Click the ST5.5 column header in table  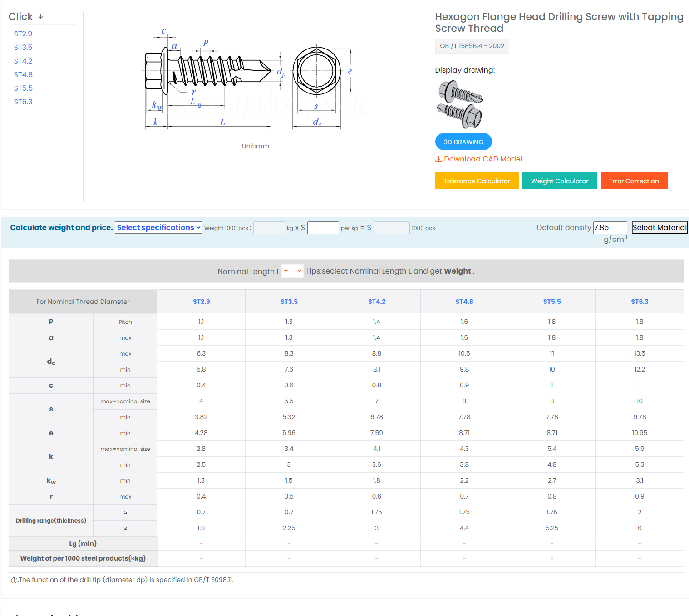point(552,302)
